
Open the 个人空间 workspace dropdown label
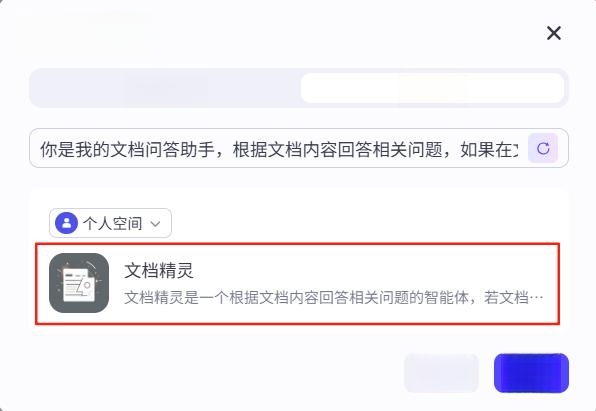[113, 223]
